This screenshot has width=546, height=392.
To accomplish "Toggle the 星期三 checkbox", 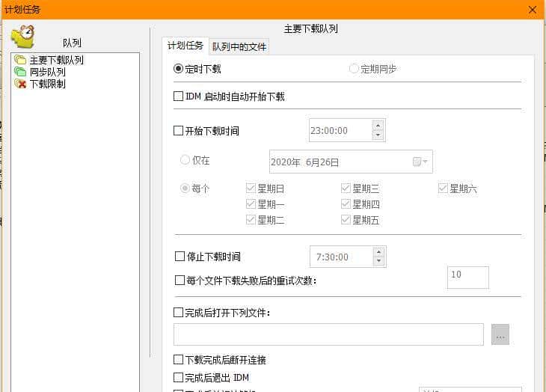I will click(346, 188).
